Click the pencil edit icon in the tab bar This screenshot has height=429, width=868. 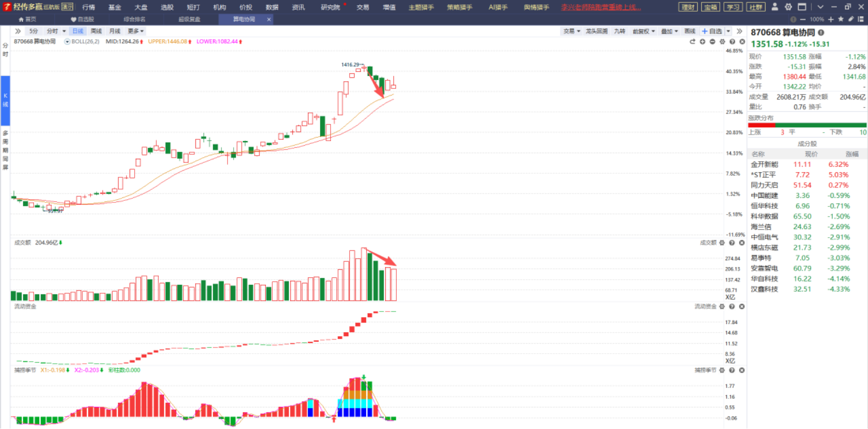tap(850, 19)
